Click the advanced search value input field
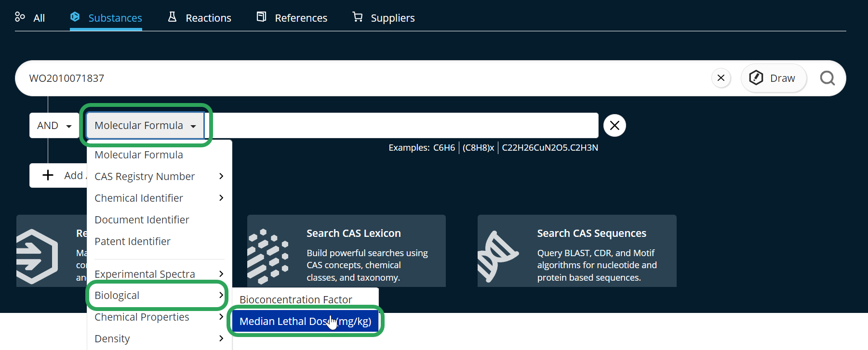This screenshot has height=350, width=868. click(x=401, y=126)
